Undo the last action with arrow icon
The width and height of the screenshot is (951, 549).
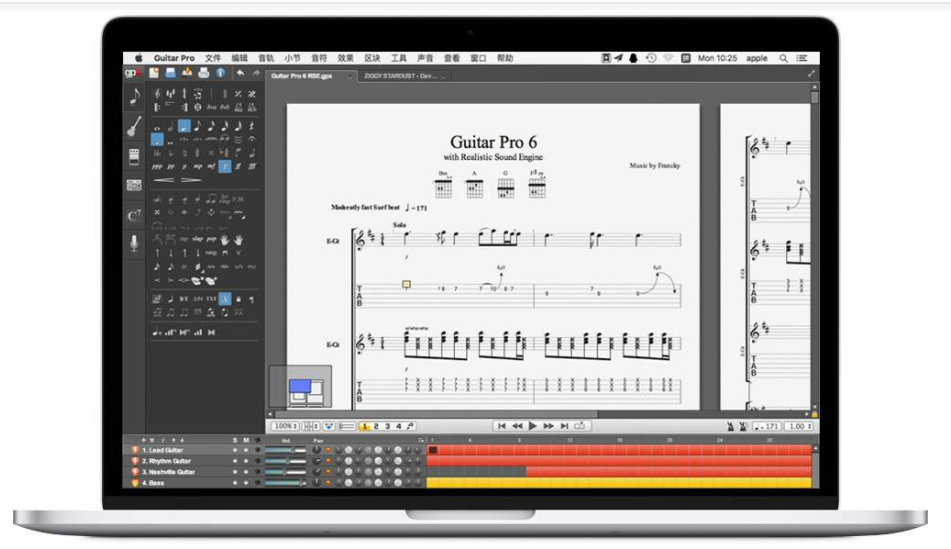241,73
